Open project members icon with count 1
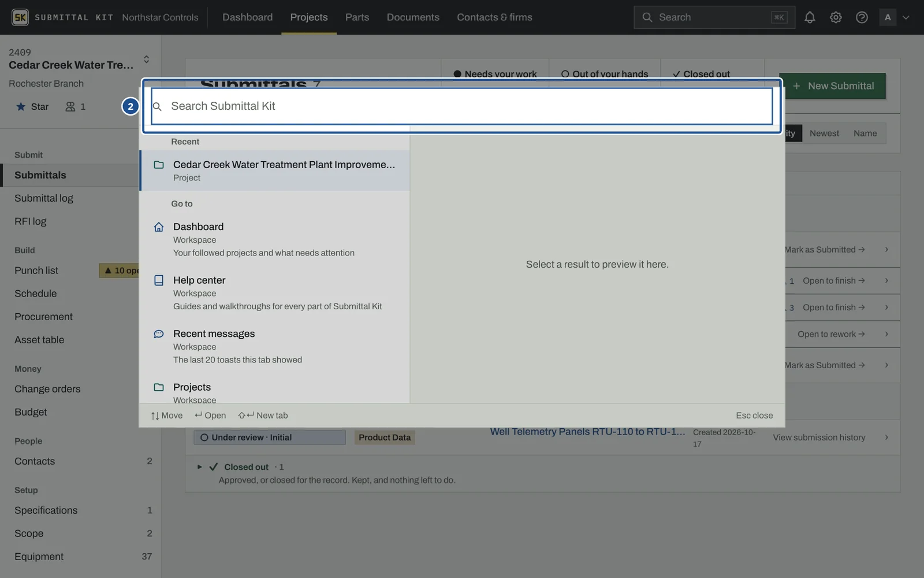The width and height of the screenshot is (924, 578). tap(76, 106)
